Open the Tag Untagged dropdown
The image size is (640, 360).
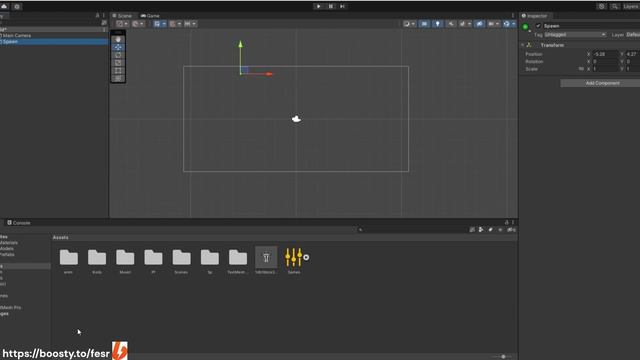pyautogui.click(x=575, y=35)
